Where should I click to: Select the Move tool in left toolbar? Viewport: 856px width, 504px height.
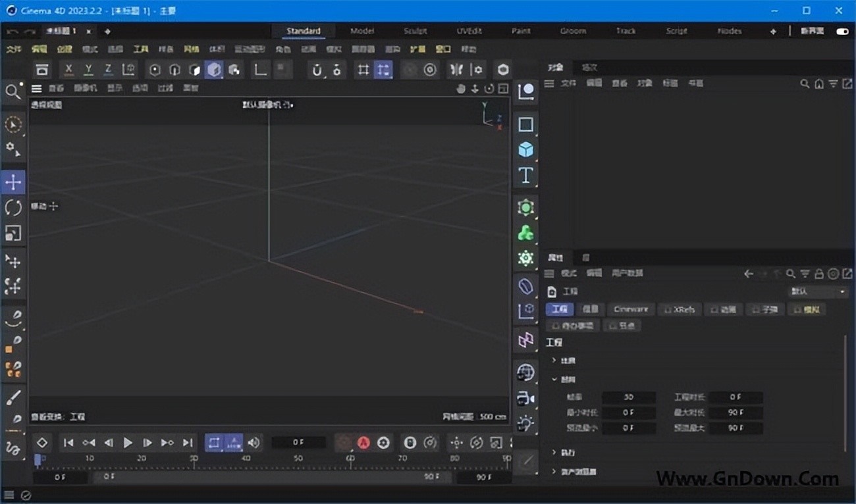(x=13, y=182)
